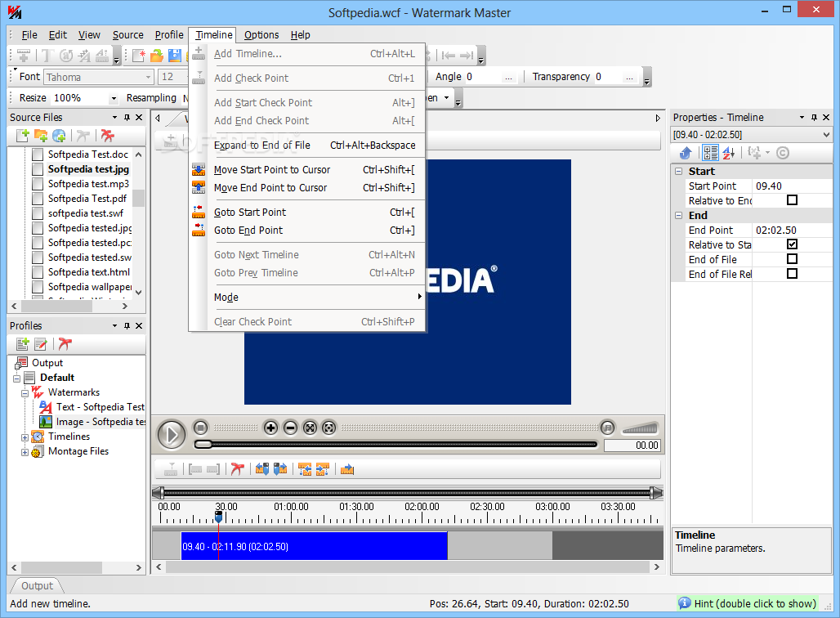This screenshot has width=840, height=618.
Task: Tick checkbox beside Softpedia Test.pdf
Action: click(x=38, y=199)
